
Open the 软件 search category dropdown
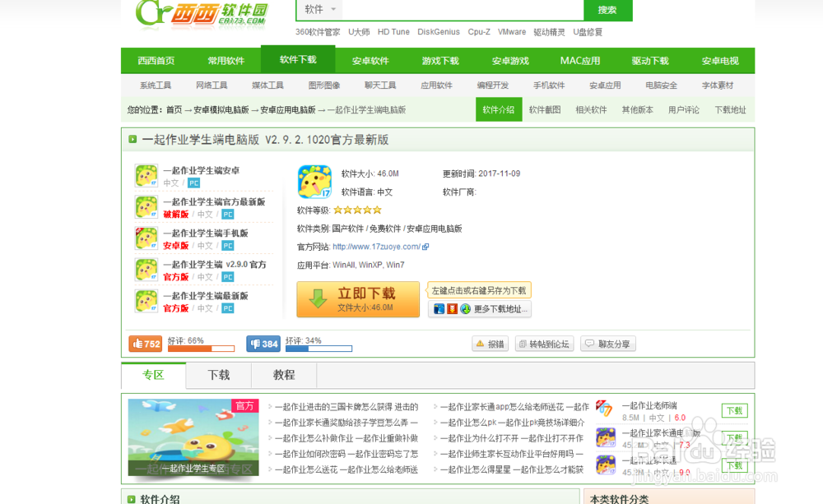pos(320,9)
